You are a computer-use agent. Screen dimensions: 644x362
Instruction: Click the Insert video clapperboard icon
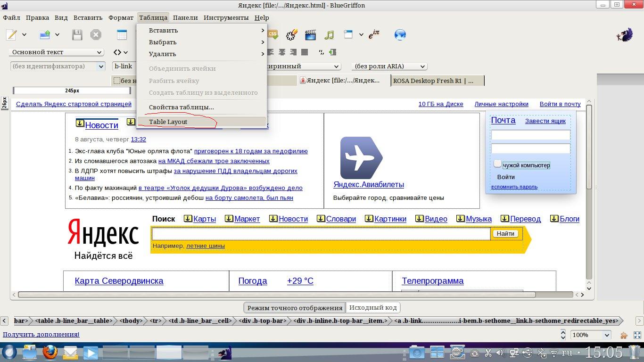[310, 35]
